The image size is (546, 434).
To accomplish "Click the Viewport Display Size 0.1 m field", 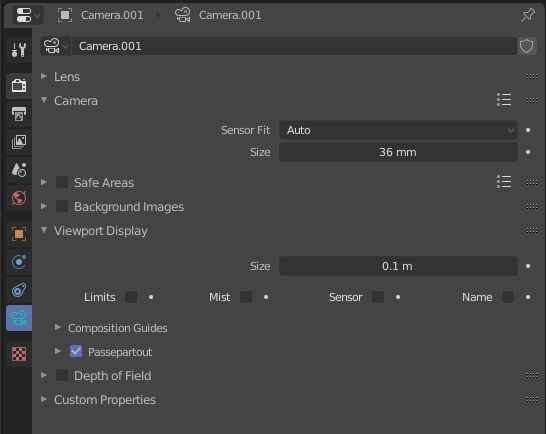I will pyautogui.click(x=398, y=266).
